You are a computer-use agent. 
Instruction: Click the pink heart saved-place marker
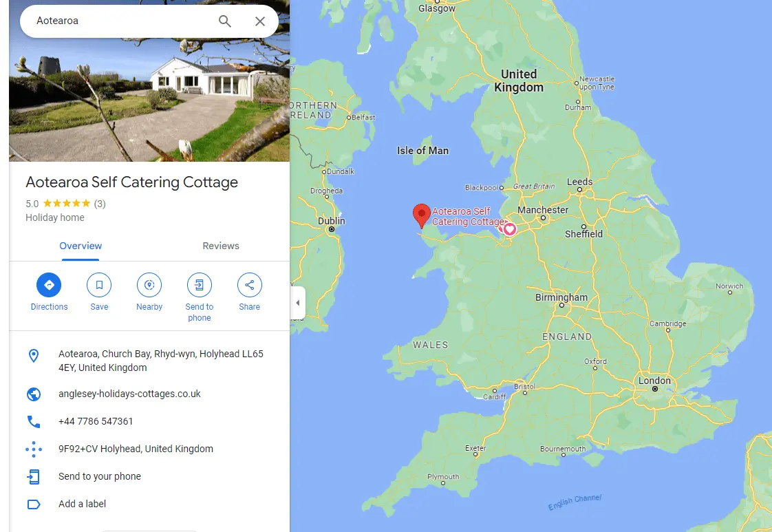point(510,228)
